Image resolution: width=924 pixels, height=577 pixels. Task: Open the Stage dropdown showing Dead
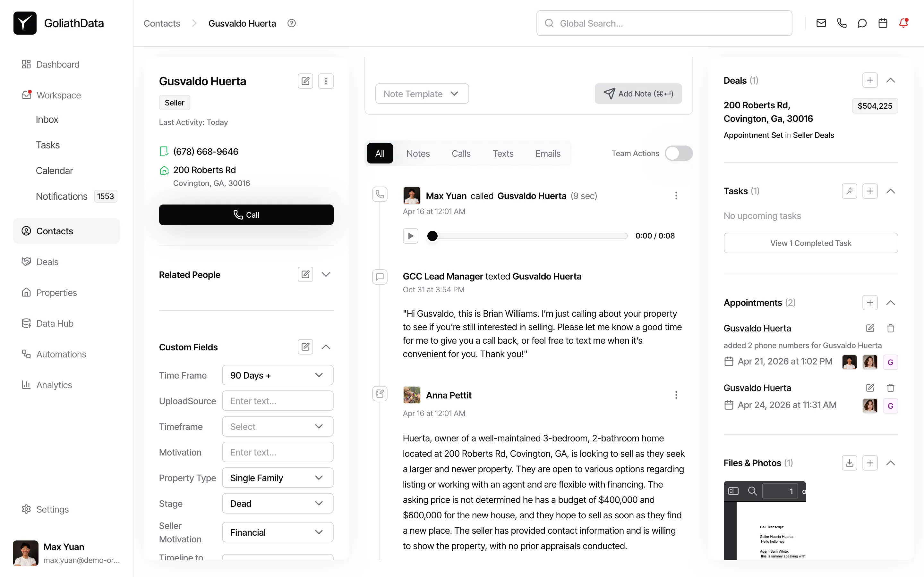coord(277,503)
